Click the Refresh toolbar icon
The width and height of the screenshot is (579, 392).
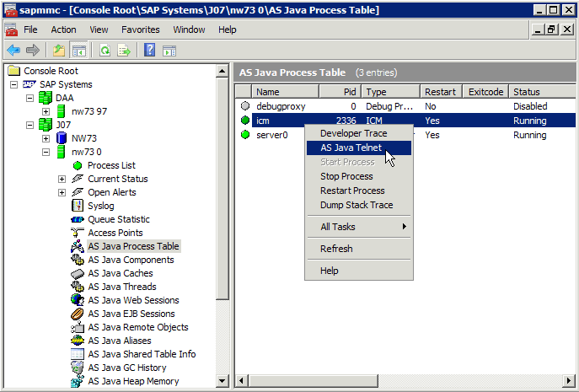tap(105, 50)
